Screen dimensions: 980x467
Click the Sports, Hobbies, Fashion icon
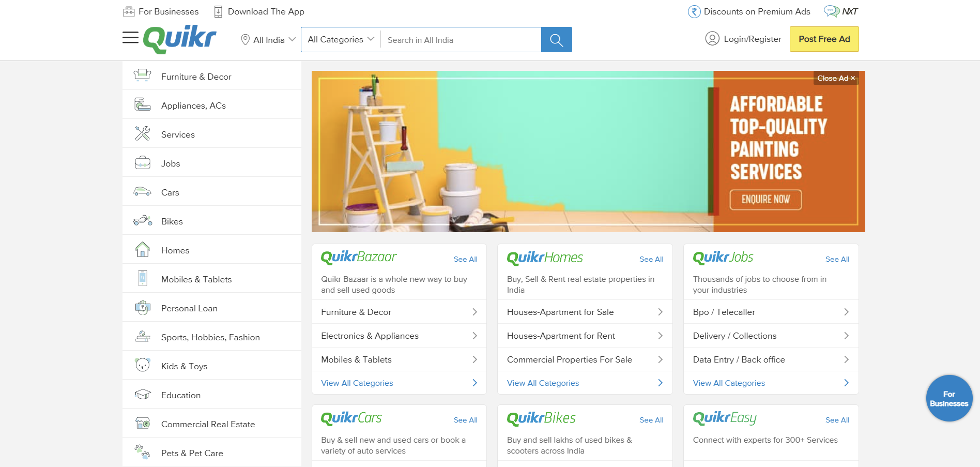[143, 337]
